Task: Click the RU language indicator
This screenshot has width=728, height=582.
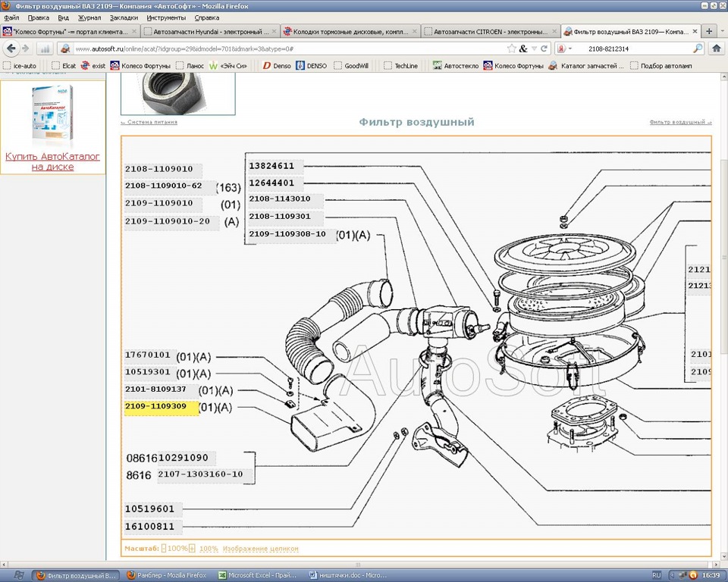Action: pos(657,575)
